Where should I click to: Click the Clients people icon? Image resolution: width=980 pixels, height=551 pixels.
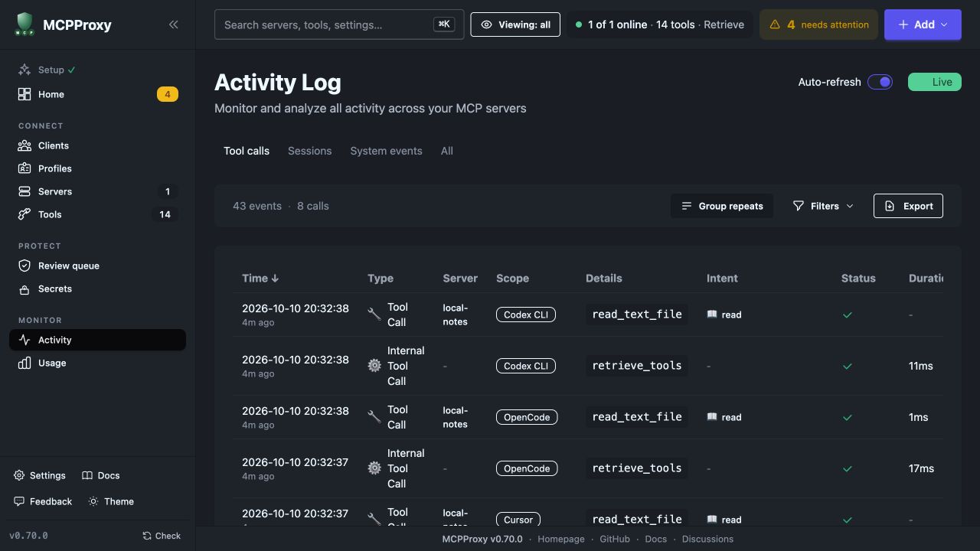[x=24, y=145]
